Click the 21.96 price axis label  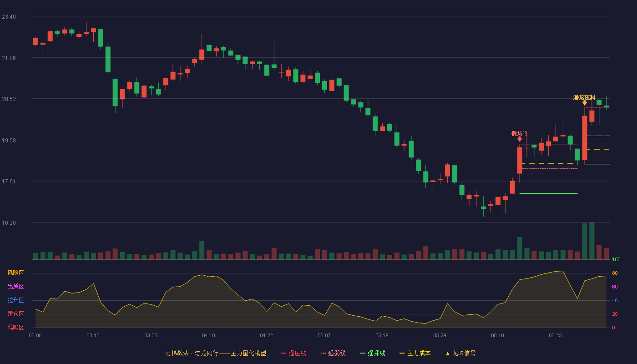[x=9, y=58]
